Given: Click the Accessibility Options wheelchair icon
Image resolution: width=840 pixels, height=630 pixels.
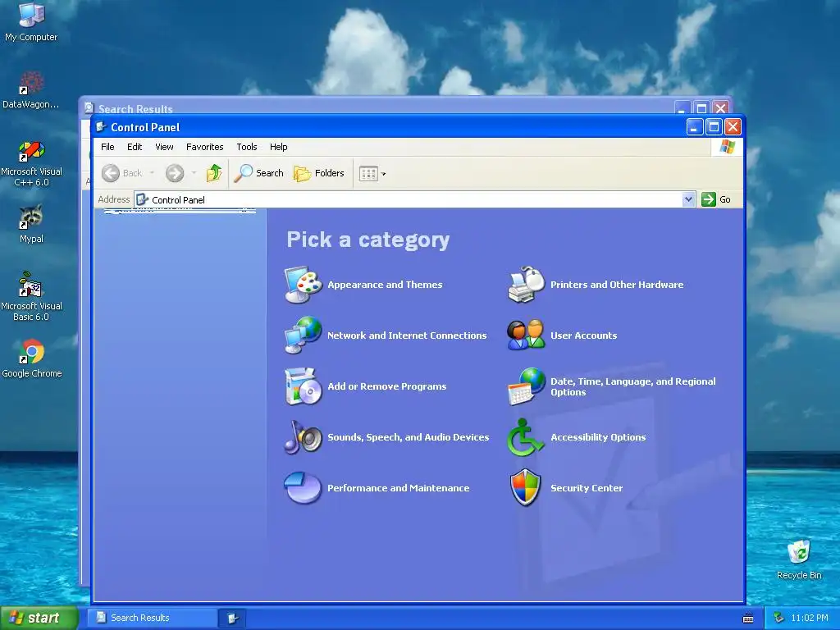Looking at the screenshot, I should pos(526,437).
